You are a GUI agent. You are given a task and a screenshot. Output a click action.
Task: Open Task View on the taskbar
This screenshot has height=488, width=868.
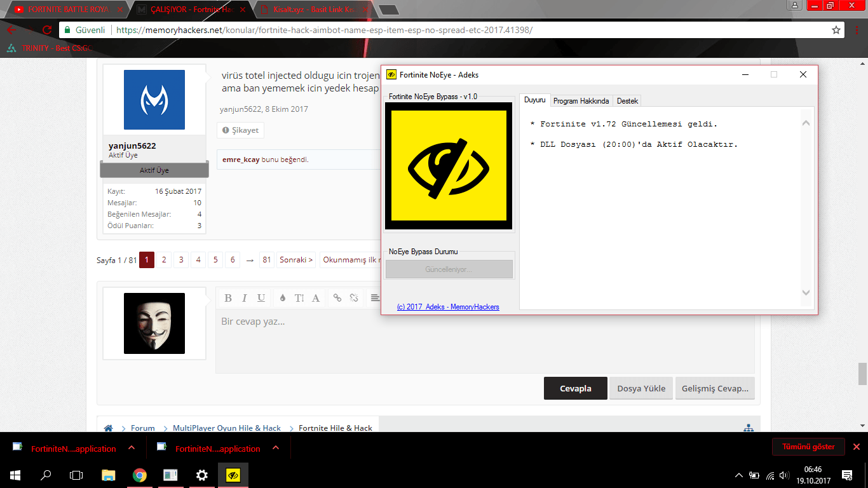(x=76, y=475)
